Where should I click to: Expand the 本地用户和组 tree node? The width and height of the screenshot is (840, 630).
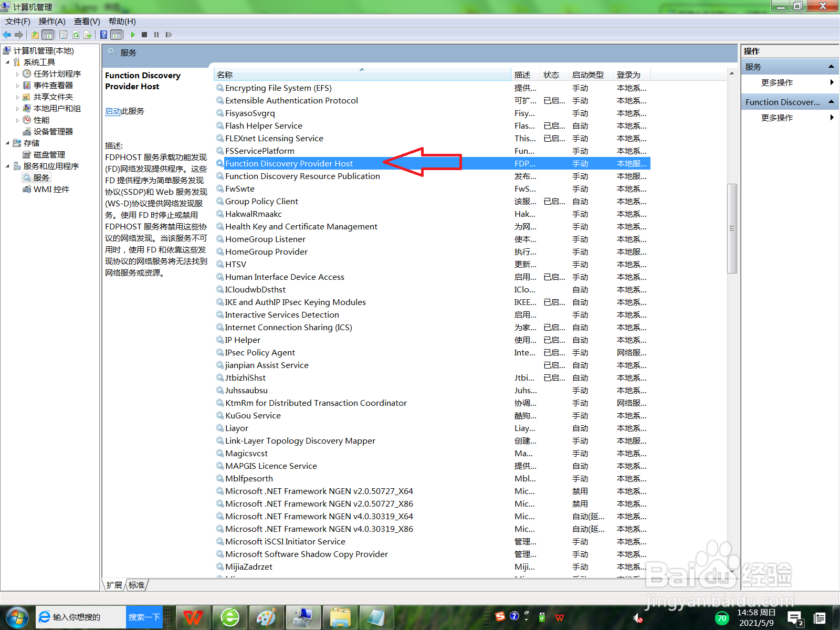(x=17, y=109)
